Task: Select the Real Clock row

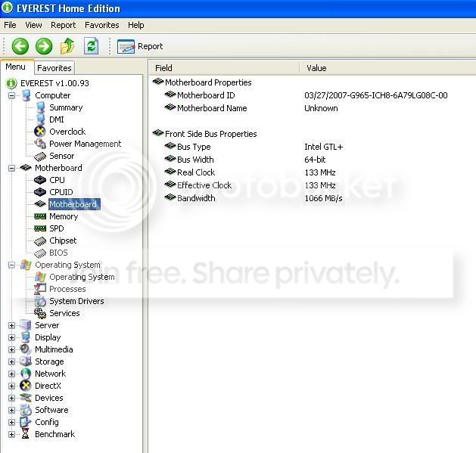Action: coord(250,172)
